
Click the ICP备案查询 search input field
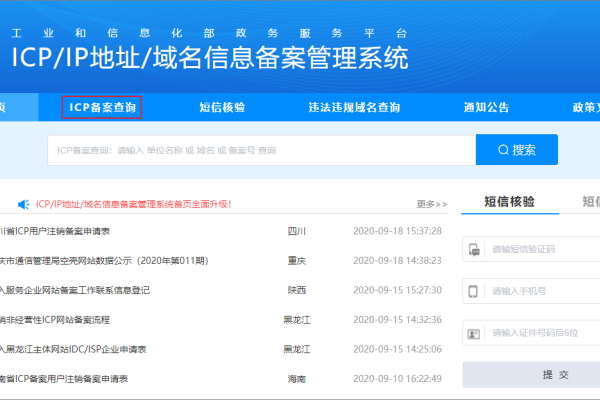click(x=262, y=150)
